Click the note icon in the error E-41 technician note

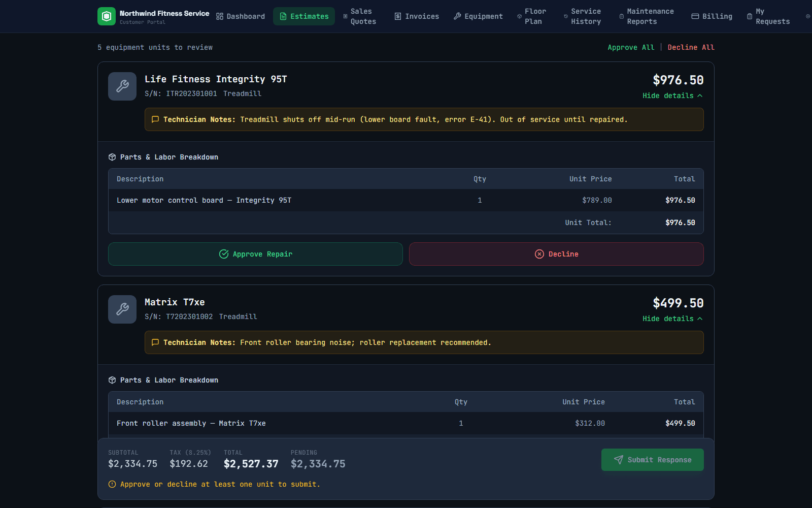[155, 119]
